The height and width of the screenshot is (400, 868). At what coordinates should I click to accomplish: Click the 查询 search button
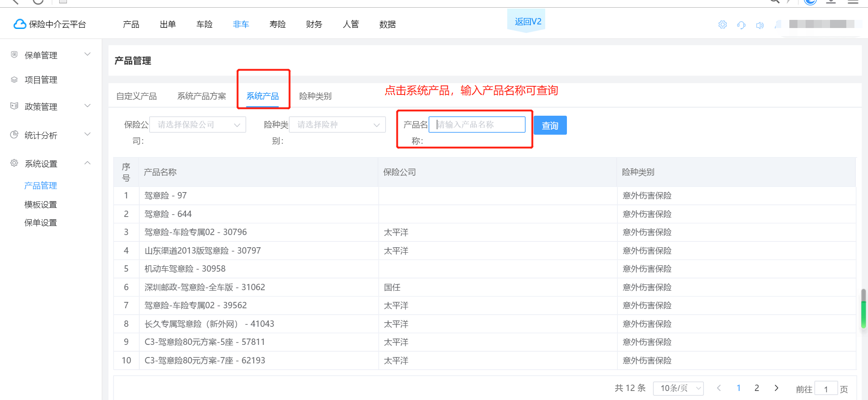pos(550,126)
